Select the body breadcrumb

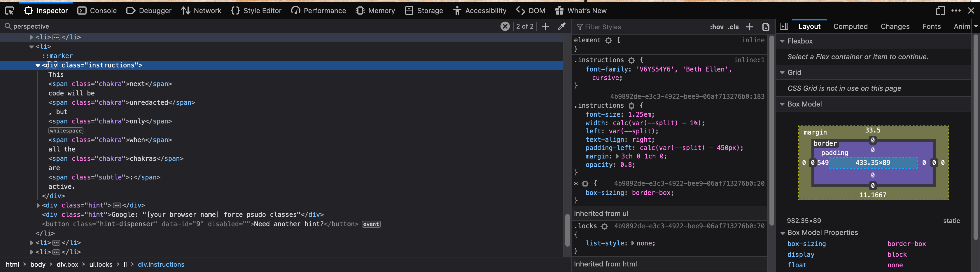pos(38,264)
